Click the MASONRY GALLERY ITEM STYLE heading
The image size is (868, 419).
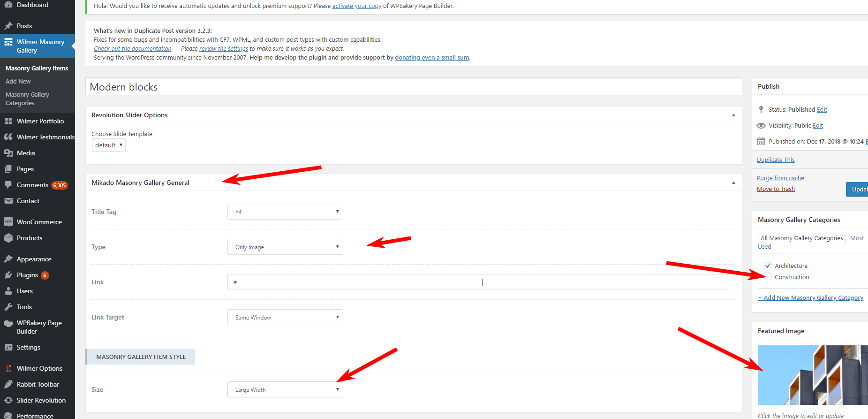coord(141,357)
